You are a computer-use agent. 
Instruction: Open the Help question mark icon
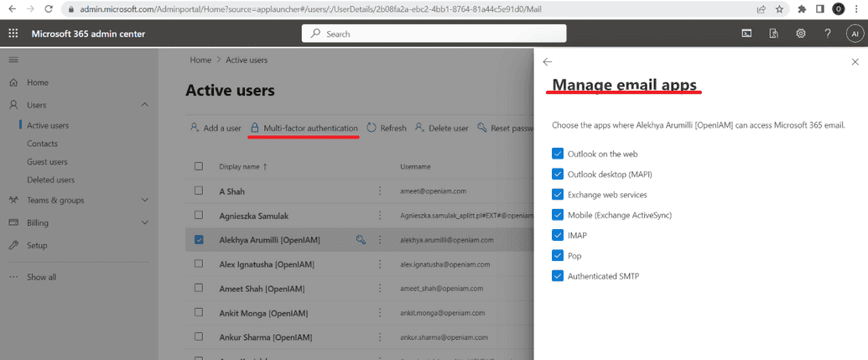coord(828,34)
